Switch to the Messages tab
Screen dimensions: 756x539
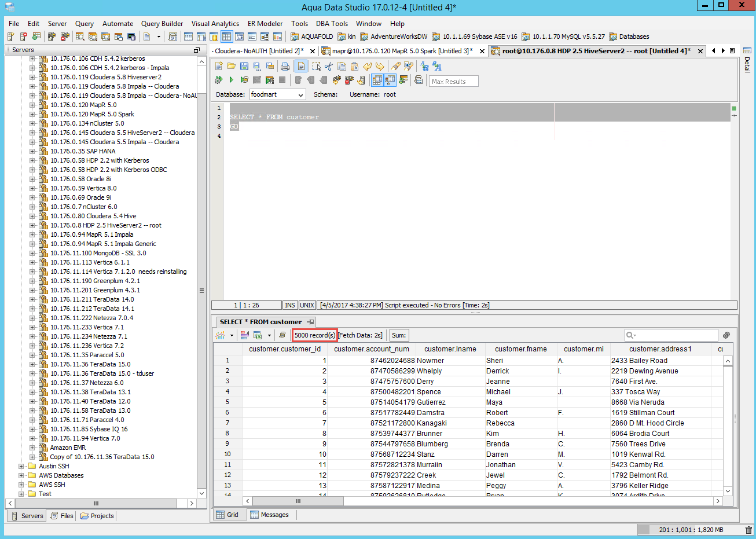269,515
